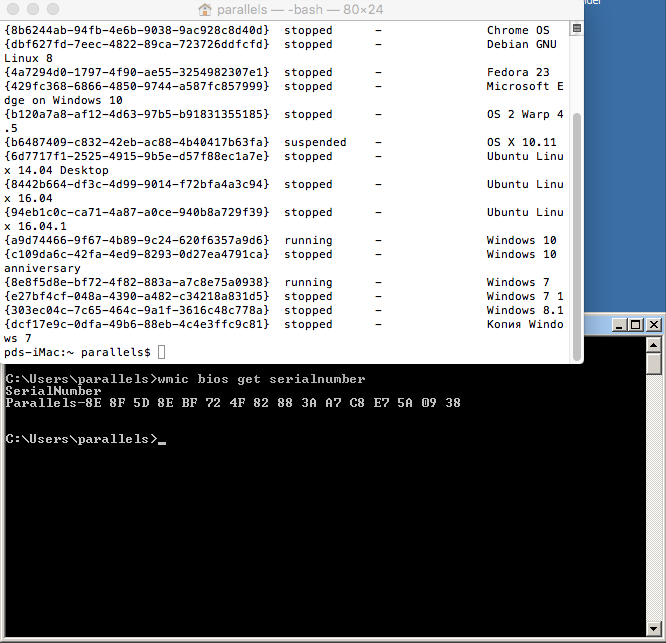Click the 'Копия Windo' VM name
Screen dimensions: 666x643
tap(525, 324)
